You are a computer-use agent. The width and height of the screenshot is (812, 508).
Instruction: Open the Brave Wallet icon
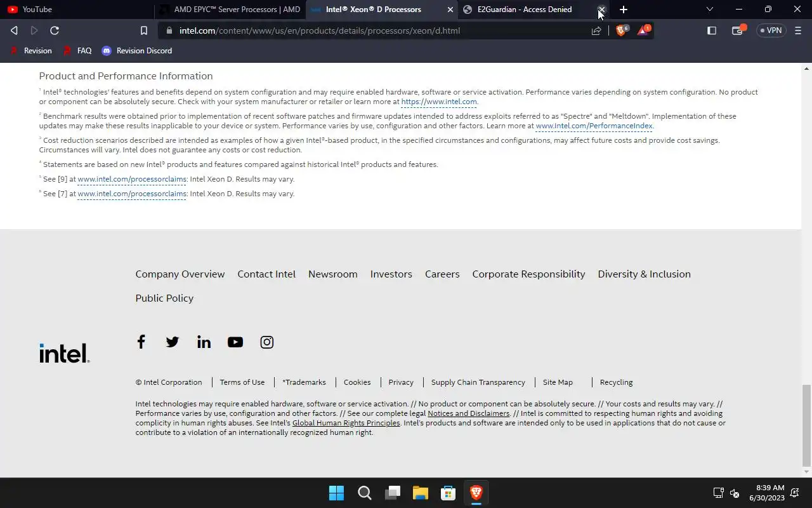coord(738,30)
